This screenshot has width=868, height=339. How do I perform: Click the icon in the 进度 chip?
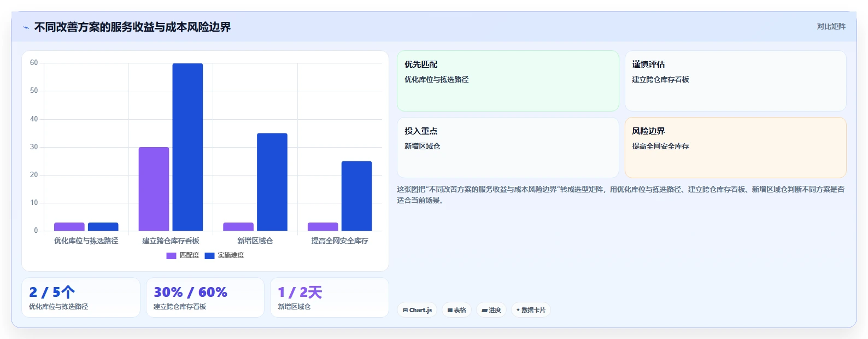click(x=484, y=310)
